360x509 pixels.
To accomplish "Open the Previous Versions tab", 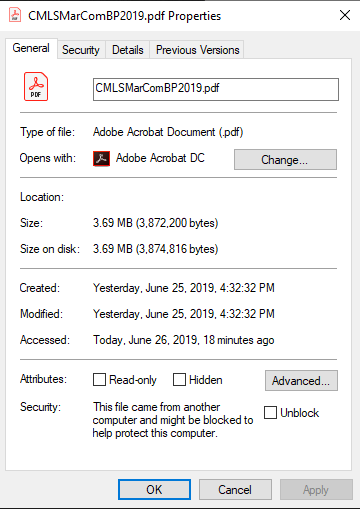I will 197,50.
